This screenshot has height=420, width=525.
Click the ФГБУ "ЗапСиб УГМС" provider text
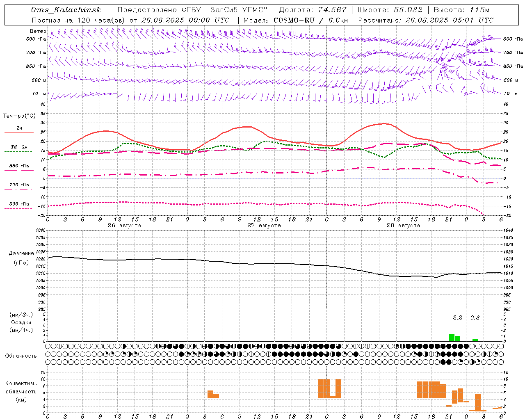[224, 10]
